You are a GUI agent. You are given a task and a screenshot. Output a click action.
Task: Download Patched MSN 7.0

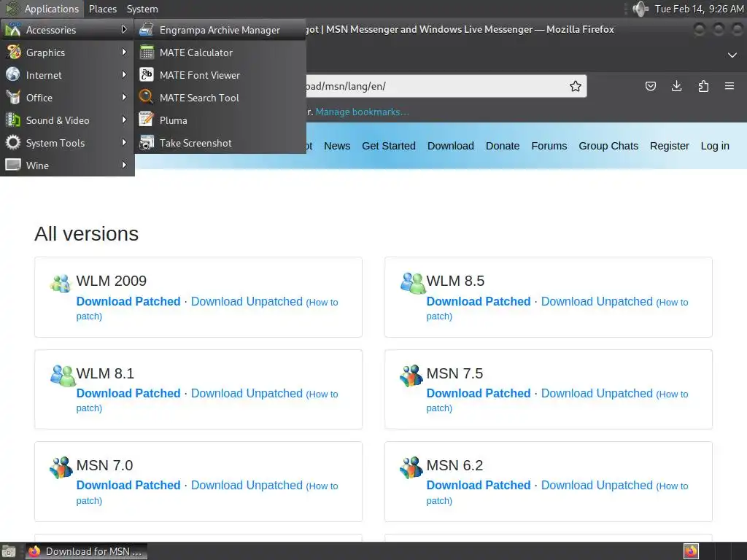[128, 485]
